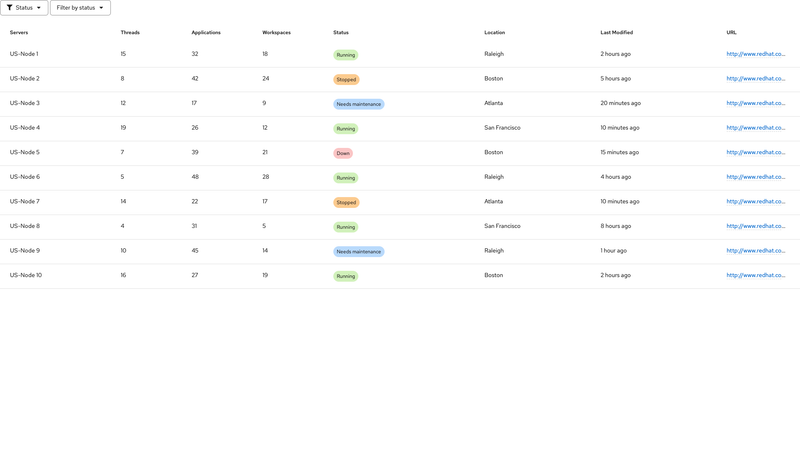
Task: Select the US-Node 5 server name
Action: 24,152
